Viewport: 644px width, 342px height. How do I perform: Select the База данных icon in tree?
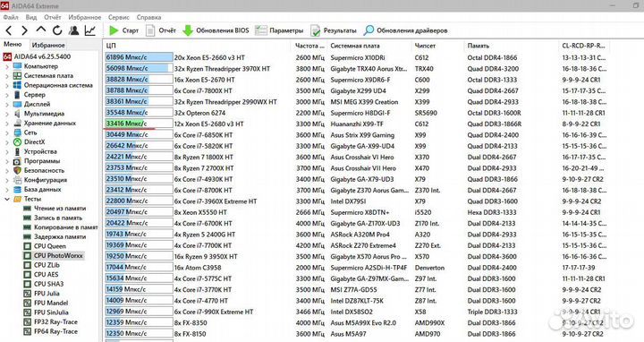(x=17, y=189)
